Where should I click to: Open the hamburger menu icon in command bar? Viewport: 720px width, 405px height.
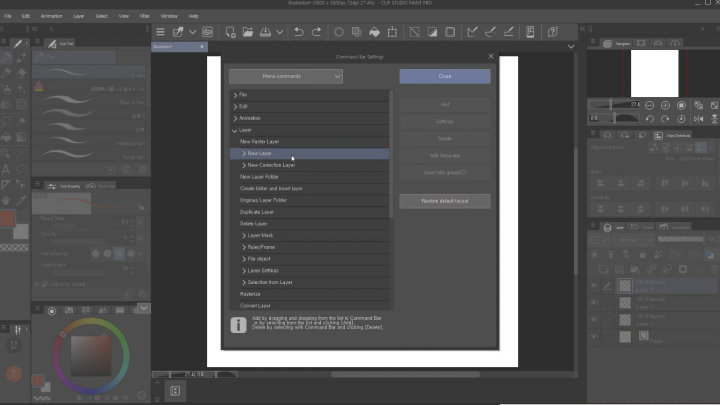pyautogui.click(x=160, y=32)
